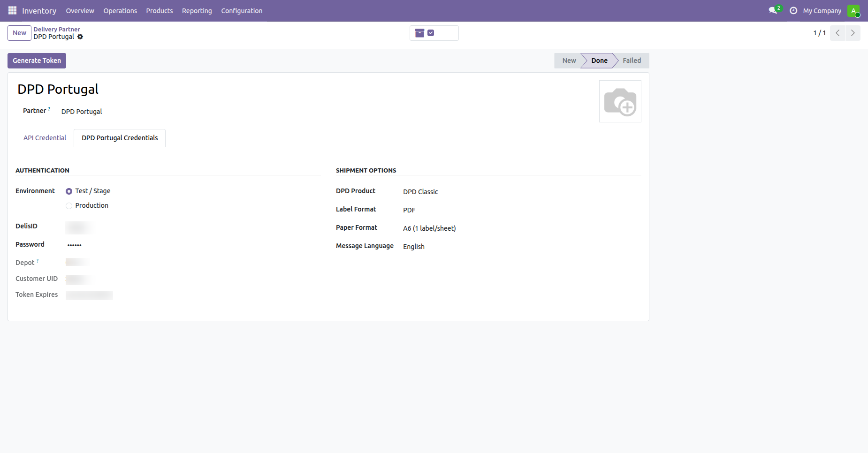
Task: Click the Customer UID label
Action: (37, 279)
